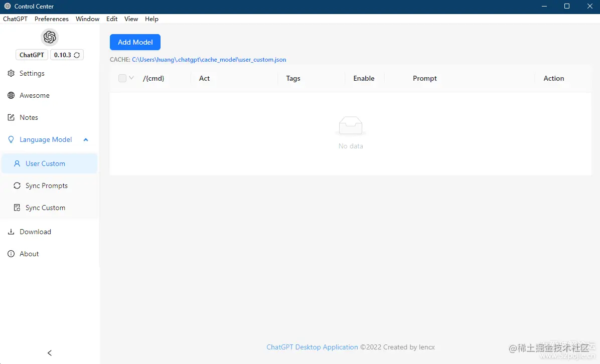Click the Download arrow icon
The image size is (600, 364).
(x=11, y=232)
